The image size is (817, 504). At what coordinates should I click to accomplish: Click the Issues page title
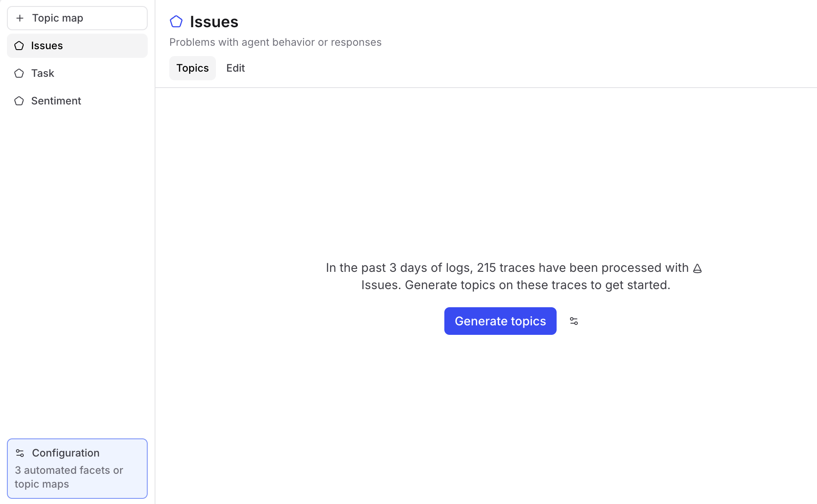(214, 21)
